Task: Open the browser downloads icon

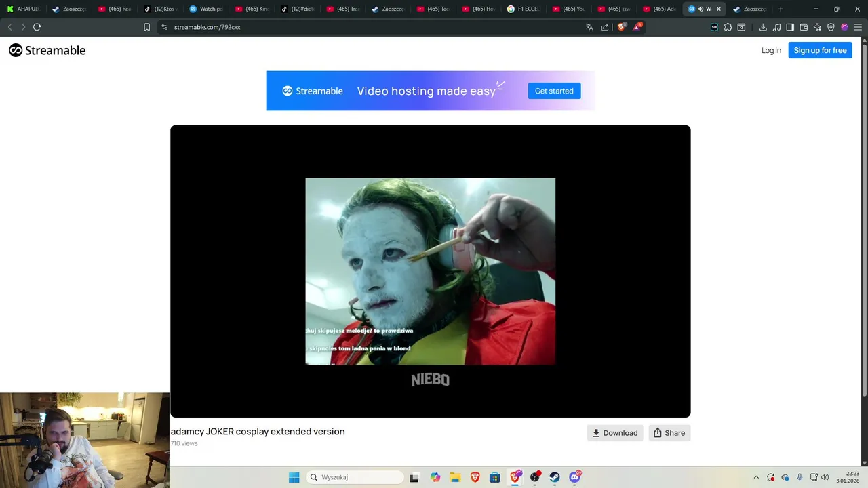Action: (763, 27)
